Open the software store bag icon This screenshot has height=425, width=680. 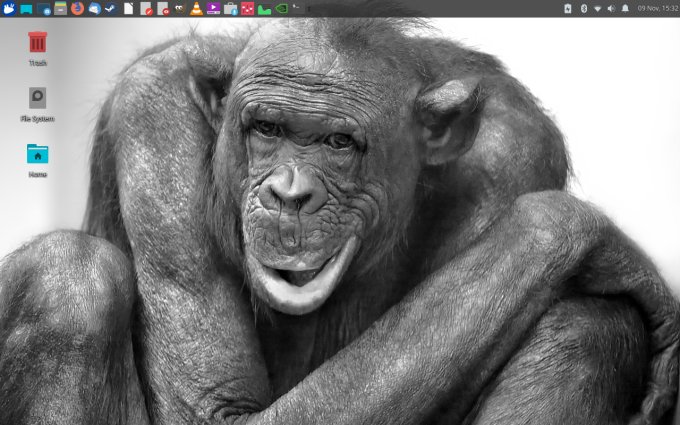click(230, 8)
